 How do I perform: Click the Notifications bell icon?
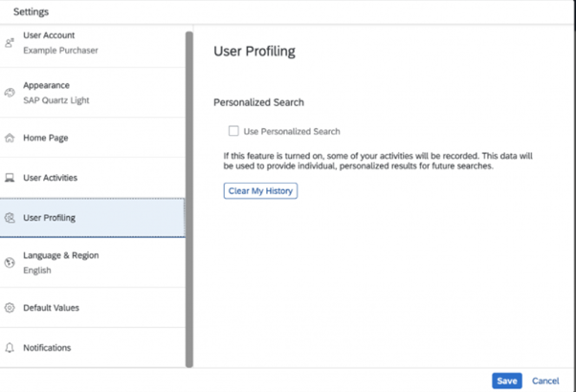tap(10, 348)
